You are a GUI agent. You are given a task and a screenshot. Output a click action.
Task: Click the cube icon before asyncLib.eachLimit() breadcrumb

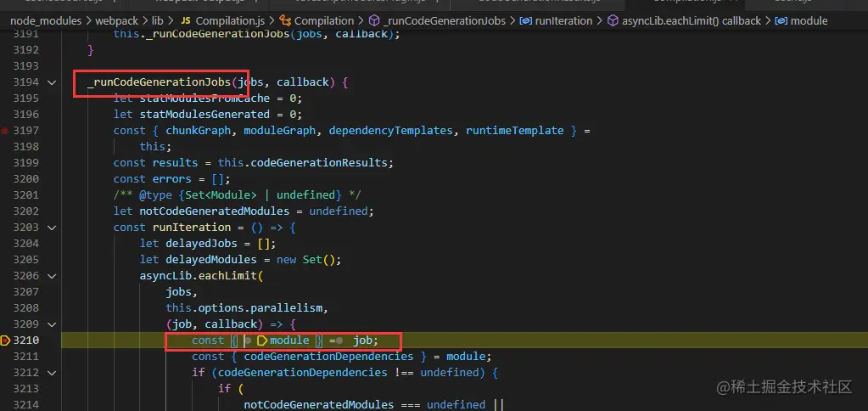tap(613, 21)
